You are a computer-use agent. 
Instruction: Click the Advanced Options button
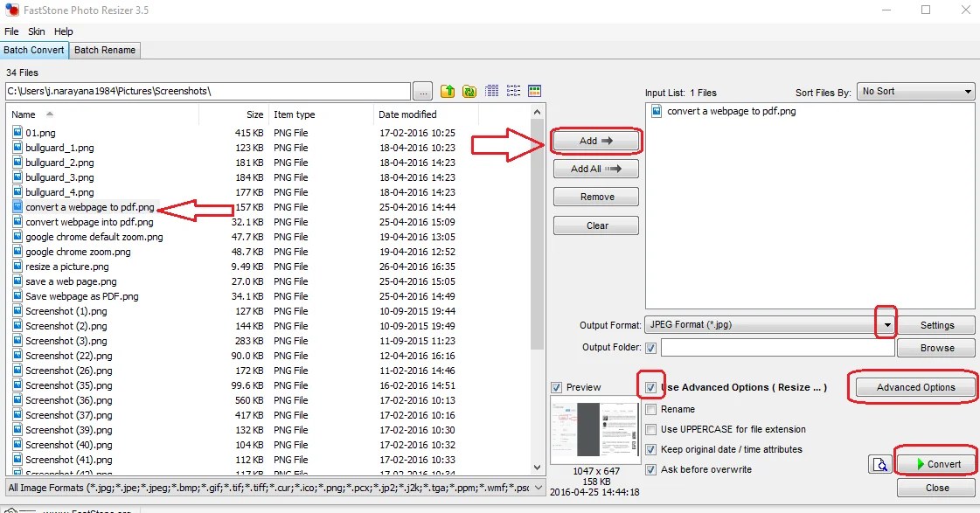point(915,387)
